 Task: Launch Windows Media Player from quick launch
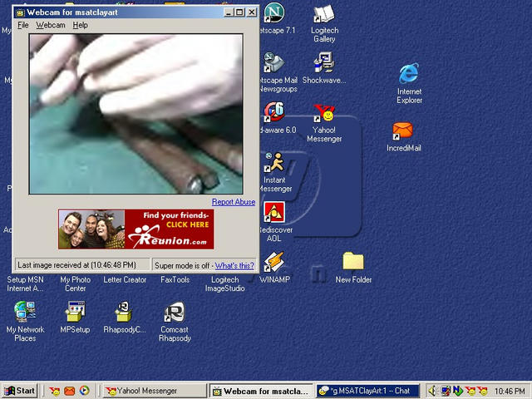pyautogui.click(x=85, y=391)
